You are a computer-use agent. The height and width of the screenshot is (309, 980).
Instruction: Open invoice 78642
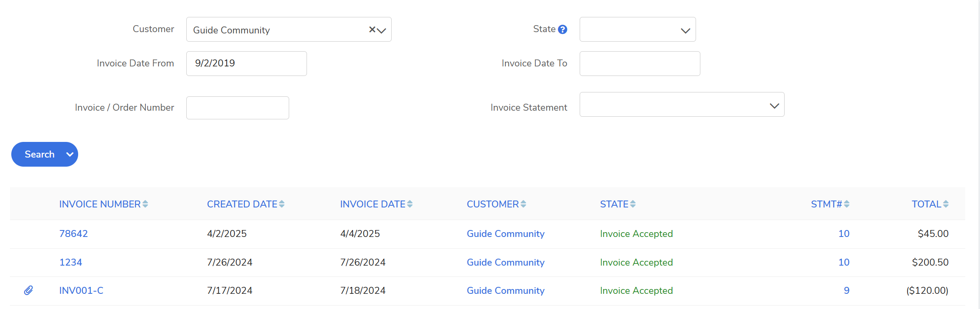[x=73, y=234]
